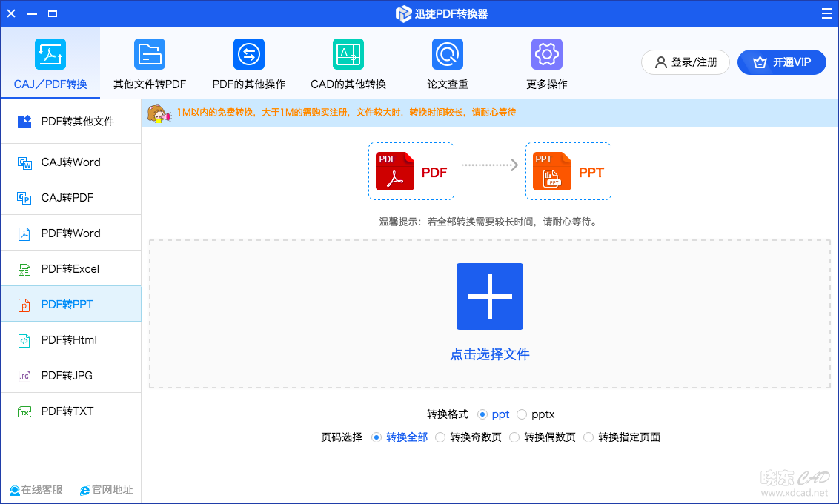The width and height of the screenshot is (839, 504).
Task: Select PDF转Html text in sidebar
Action: 70,340
